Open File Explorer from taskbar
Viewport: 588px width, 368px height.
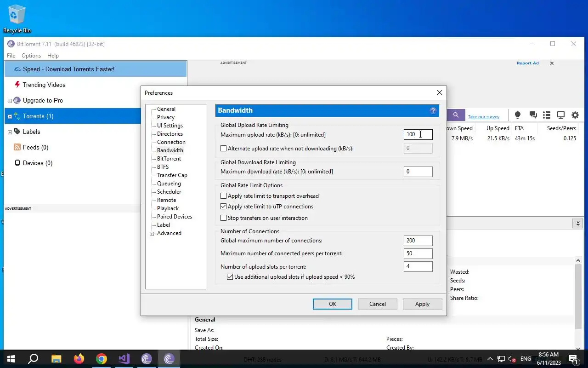point(56,359)
